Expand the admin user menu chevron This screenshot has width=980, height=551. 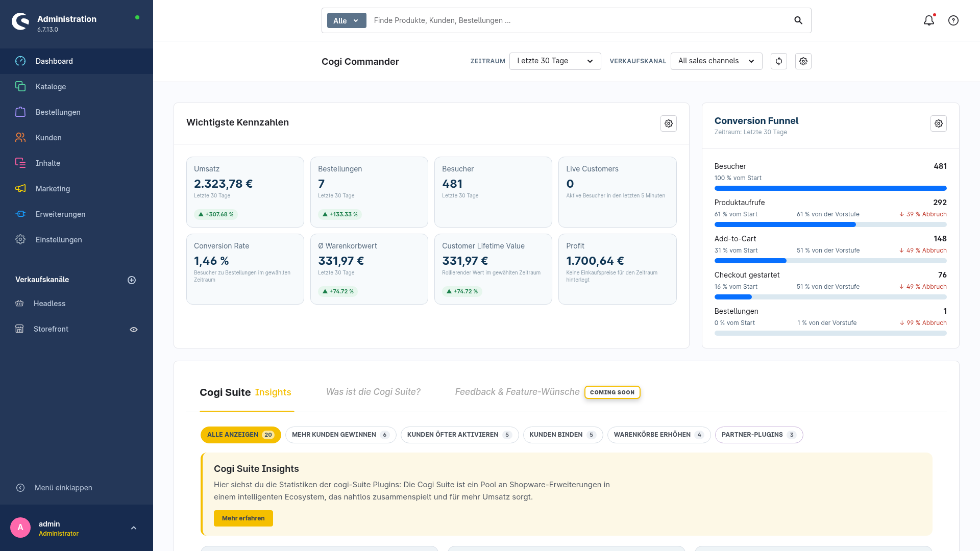point(134,528)
